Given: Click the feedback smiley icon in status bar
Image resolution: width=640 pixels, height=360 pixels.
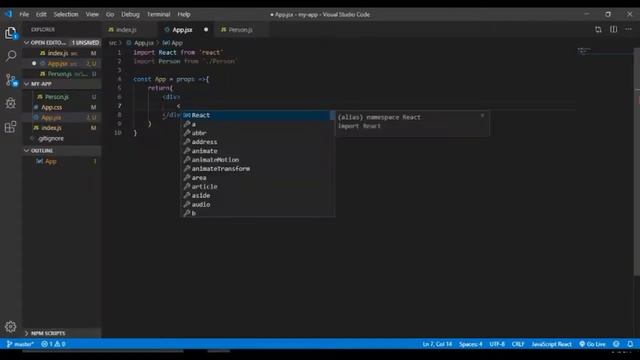Looking at the screenshot, I should point(616,344).
